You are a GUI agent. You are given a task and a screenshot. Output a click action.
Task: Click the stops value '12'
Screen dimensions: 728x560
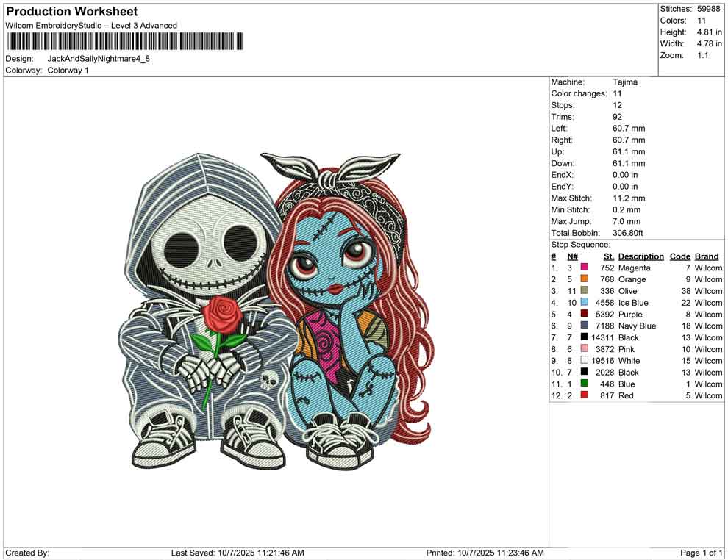click(617, 105)
